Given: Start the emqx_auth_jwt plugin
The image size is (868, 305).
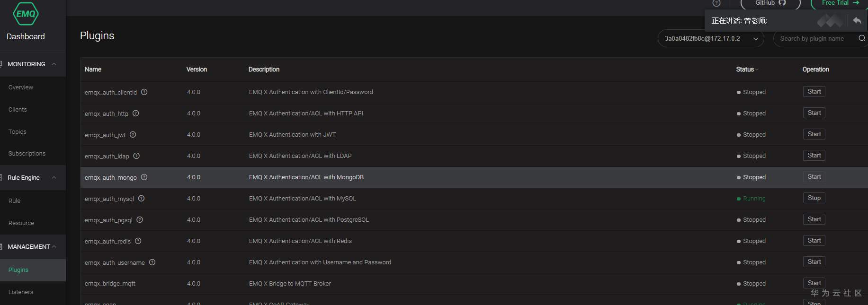Looking at the screenshot, I should point(814,134).
